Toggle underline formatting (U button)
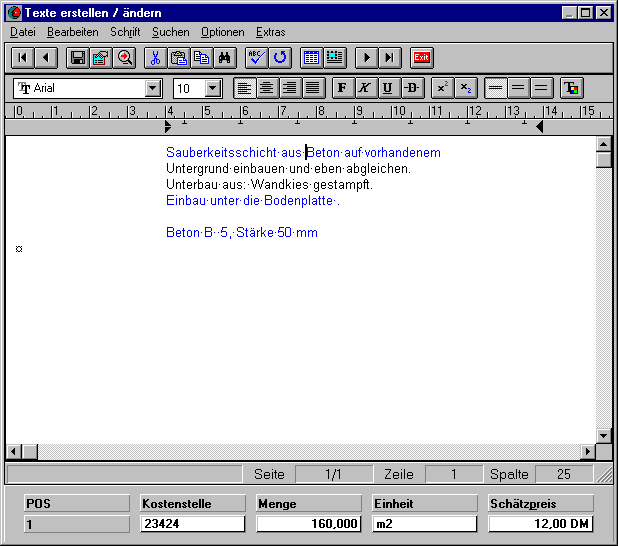This screenshot has width=618, height=546. point(388,88)
